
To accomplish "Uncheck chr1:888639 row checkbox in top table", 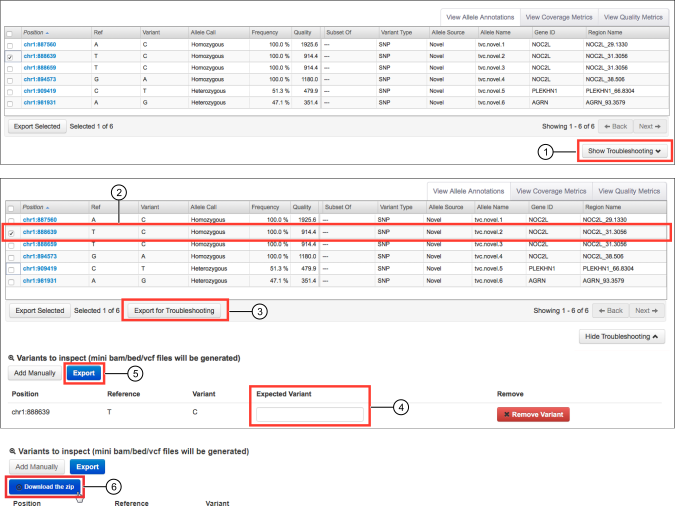I will (11, 58).
